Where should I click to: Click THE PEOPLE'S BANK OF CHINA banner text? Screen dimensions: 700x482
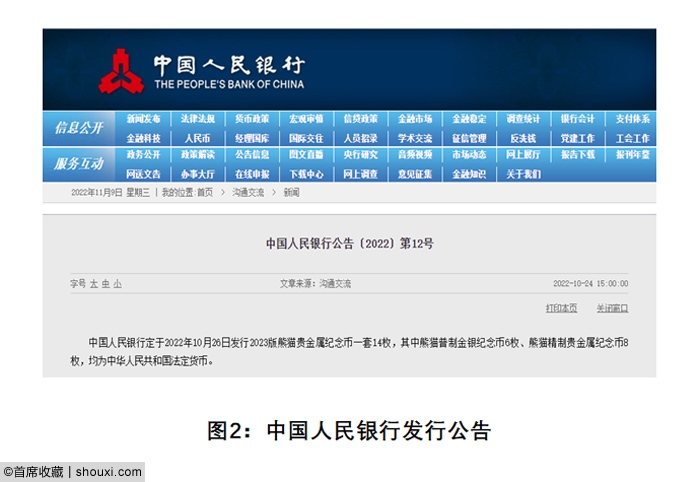point(229,84)
